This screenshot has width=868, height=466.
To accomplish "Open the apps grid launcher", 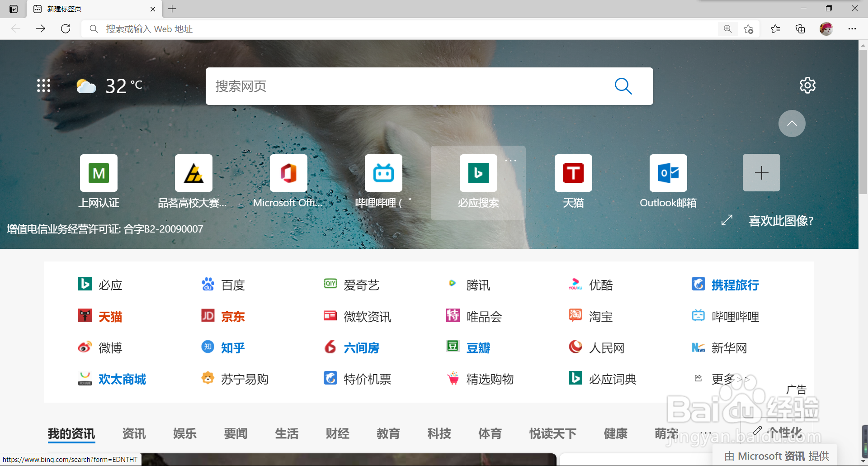I will pos(44,86).
